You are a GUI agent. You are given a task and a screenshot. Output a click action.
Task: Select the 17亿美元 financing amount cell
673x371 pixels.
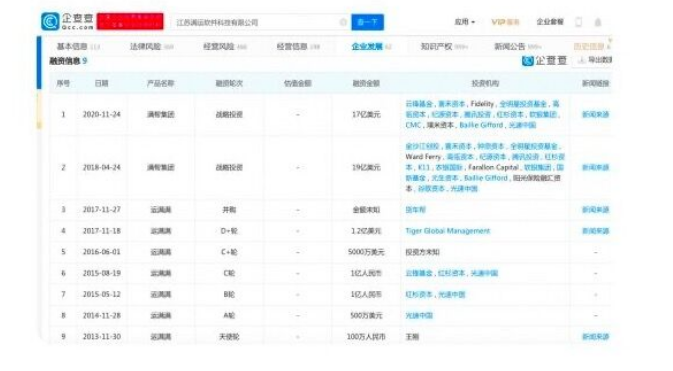click(366, 115)
